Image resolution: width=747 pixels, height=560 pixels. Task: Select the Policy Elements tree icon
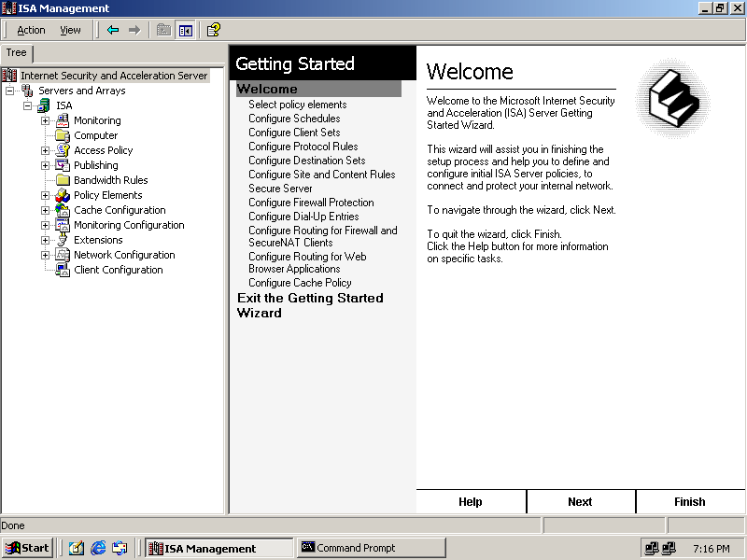(x=63, y=195)
